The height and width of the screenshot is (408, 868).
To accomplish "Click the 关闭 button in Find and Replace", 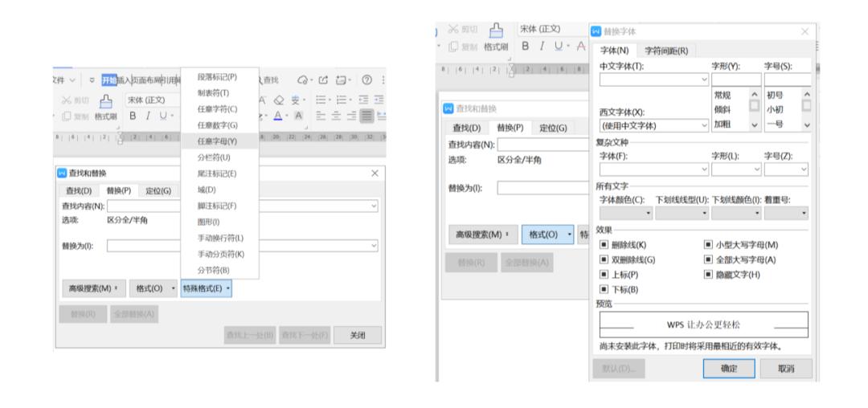I will (x=358, y=335).
